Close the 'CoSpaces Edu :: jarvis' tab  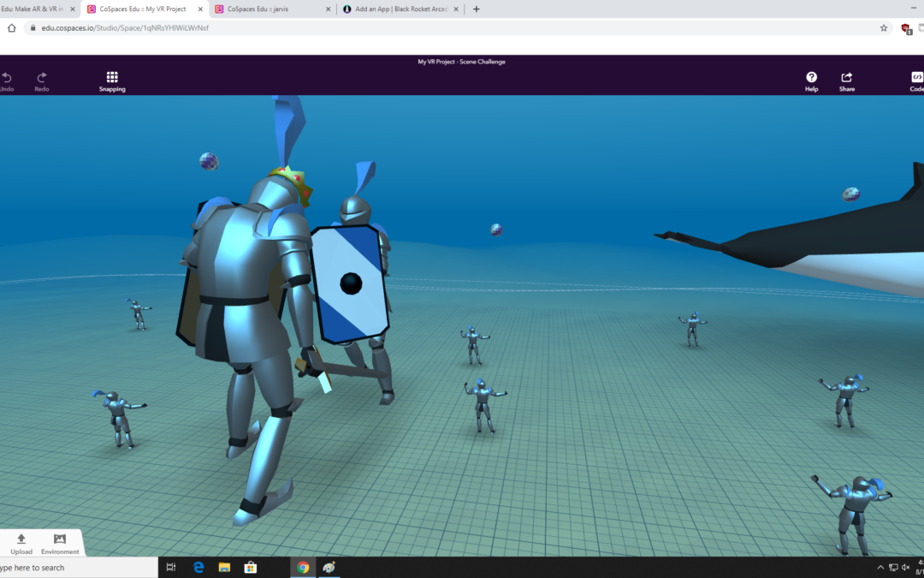[x=329, y=9]
